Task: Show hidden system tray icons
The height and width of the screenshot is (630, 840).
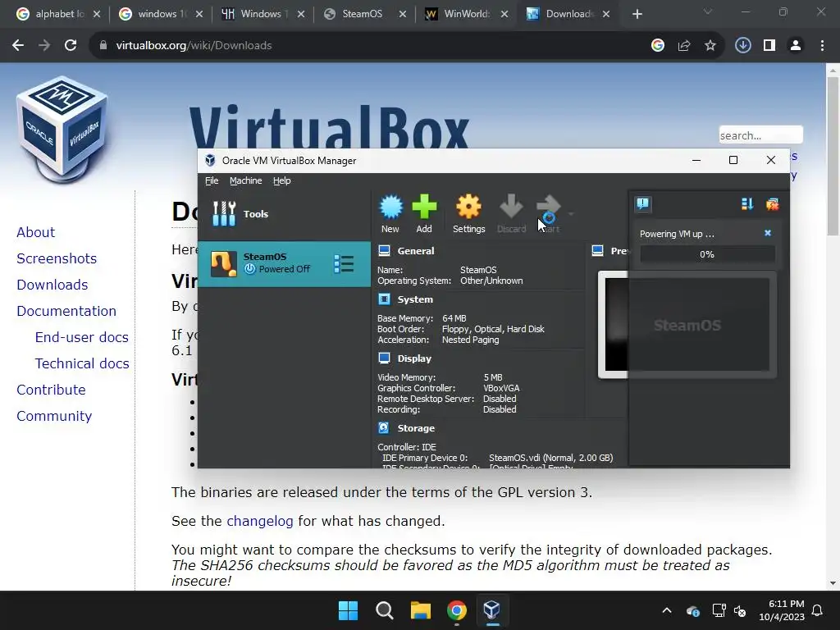Action: pyautogui.click(x=667, y=610)
